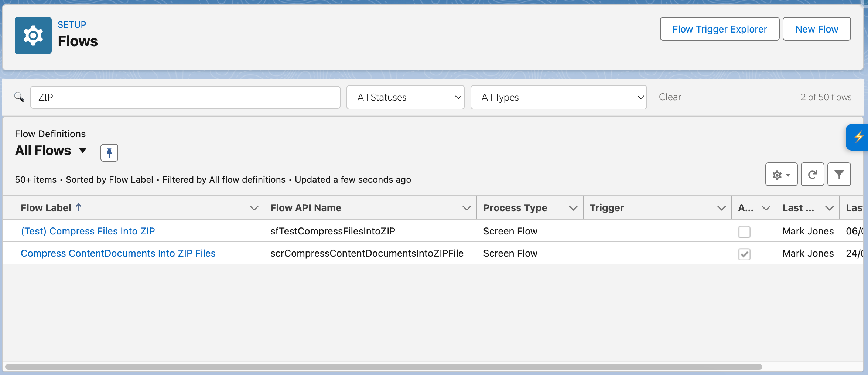Open the filter panel icon
Image resolution: width=868 pixels, height=375 pixels.
(x=839, y=174)
